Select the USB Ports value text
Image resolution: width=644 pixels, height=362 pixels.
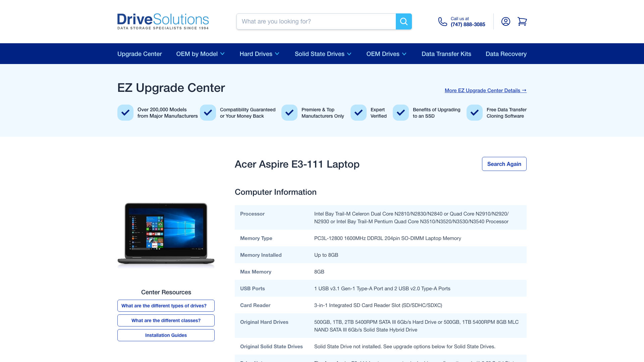[x=382, y=289]
